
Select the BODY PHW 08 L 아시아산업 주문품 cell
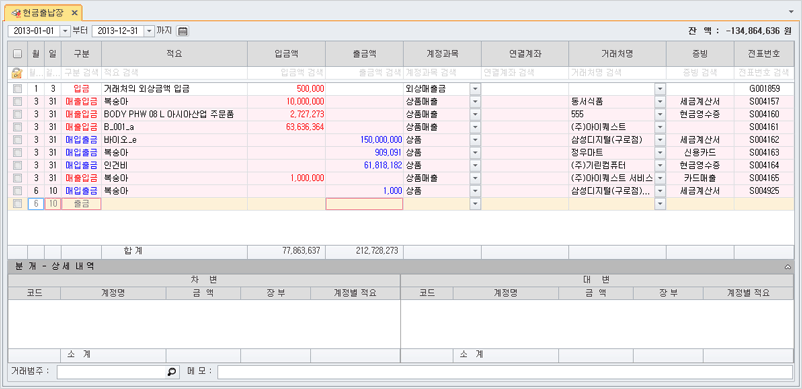[174, 114]
